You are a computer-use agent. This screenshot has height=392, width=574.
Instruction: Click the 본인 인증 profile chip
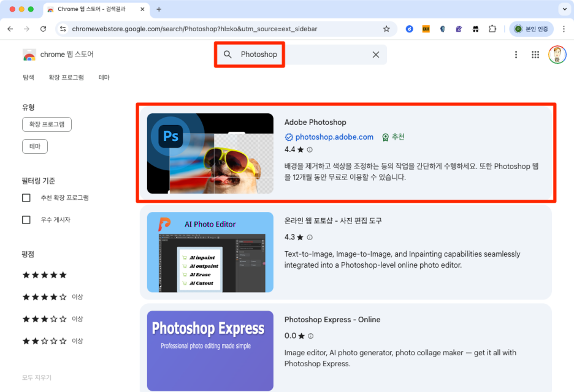pos(531,29)
